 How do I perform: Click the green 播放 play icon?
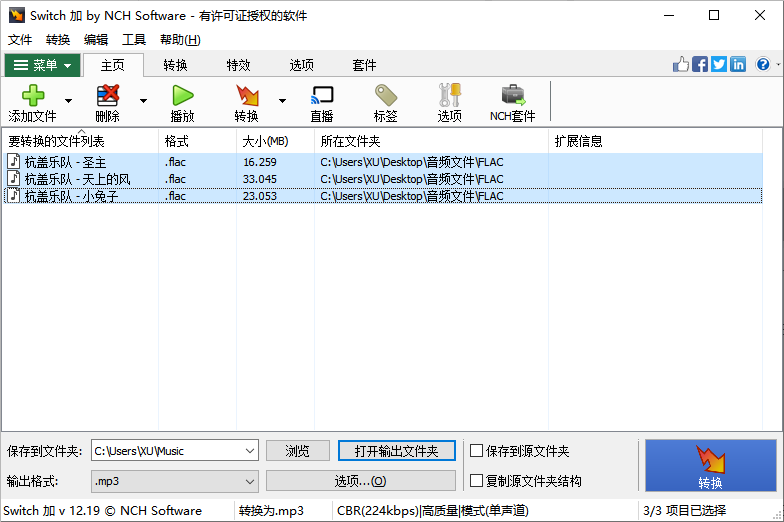182,95
